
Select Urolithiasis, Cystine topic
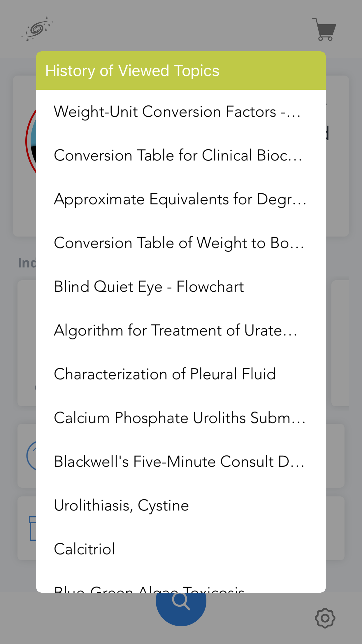click(x=122, y=505)
